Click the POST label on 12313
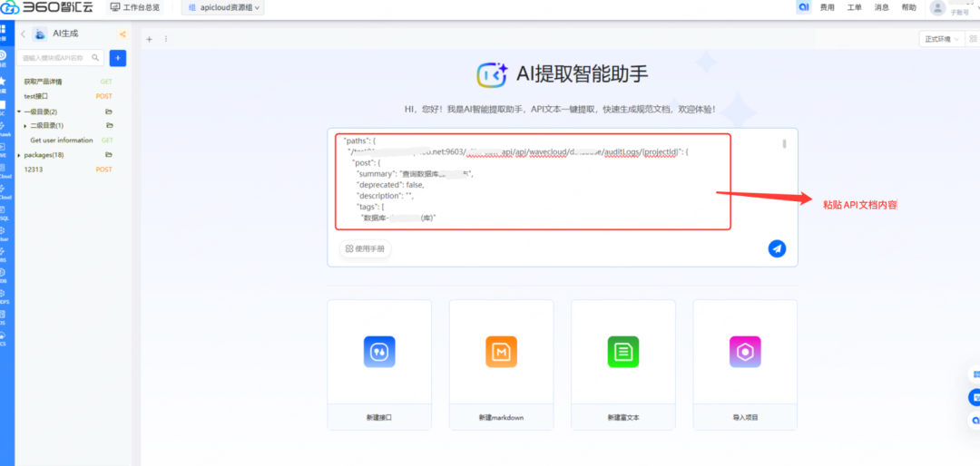Viewport: 980px width, 466px height. [x=103, y=170]
